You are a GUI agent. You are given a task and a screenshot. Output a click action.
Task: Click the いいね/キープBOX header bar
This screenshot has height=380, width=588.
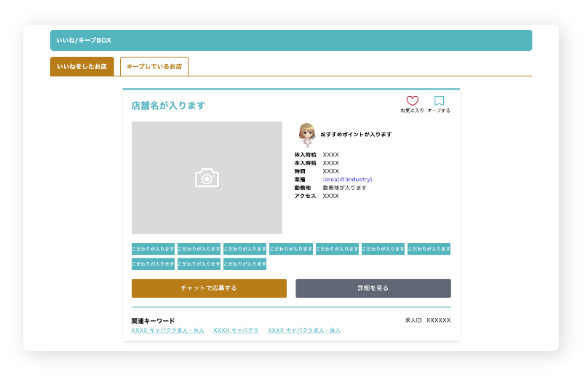coord(291,40)
